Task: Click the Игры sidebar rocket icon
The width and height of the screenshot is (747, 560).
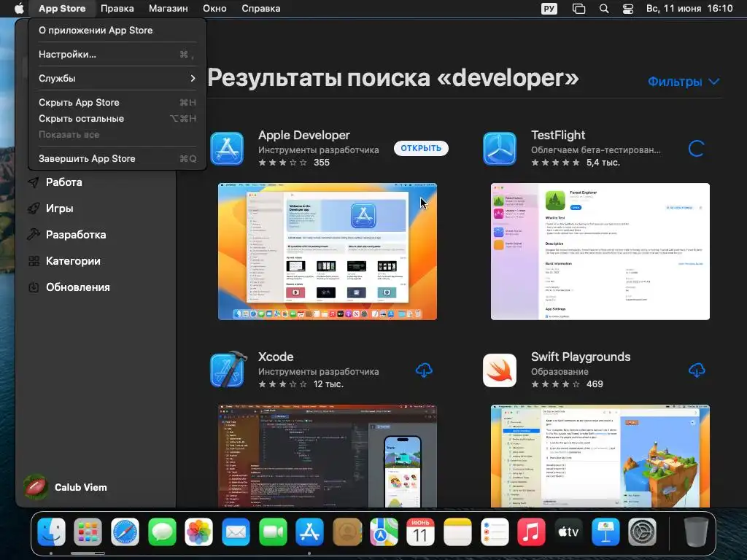Action: 34,208
